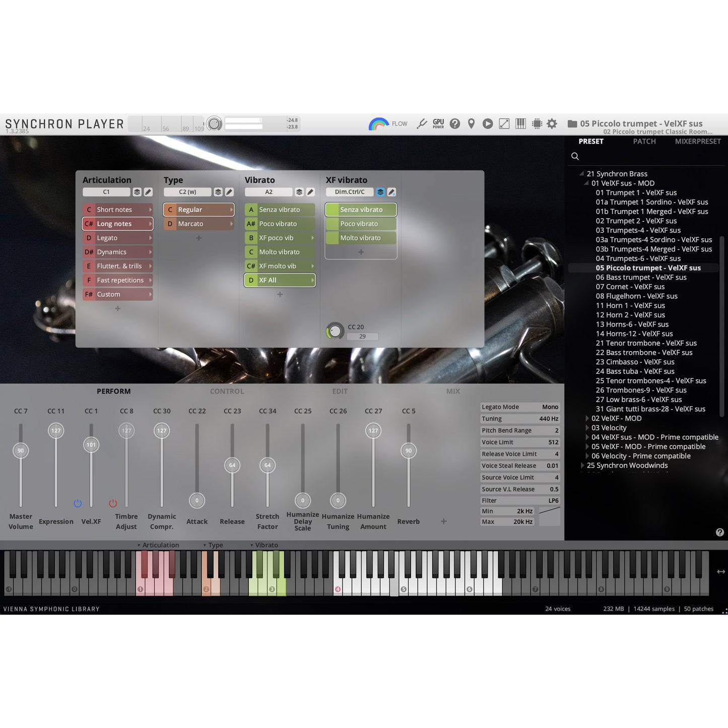Viewport: 728px width, 728px height.
Task: Click the blue layers icon for XF vibrato
Action: [x=380, y=192]
